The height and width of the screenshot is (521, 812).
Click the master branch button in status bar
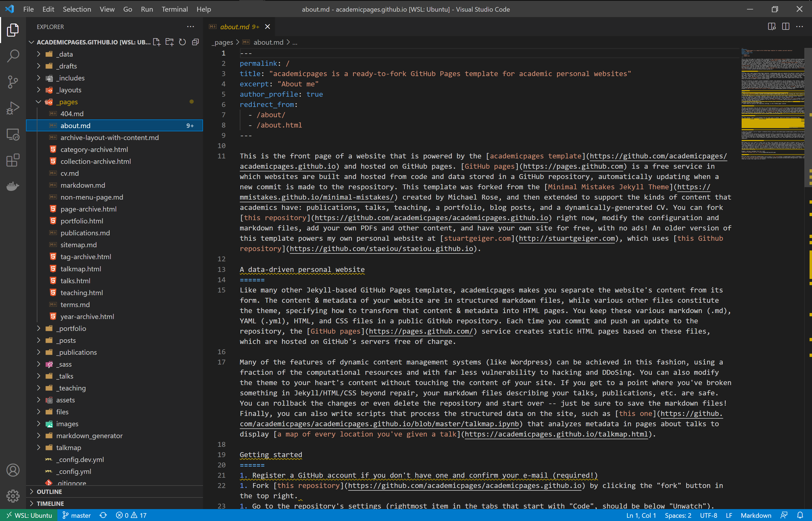click(x=77, y=515)
